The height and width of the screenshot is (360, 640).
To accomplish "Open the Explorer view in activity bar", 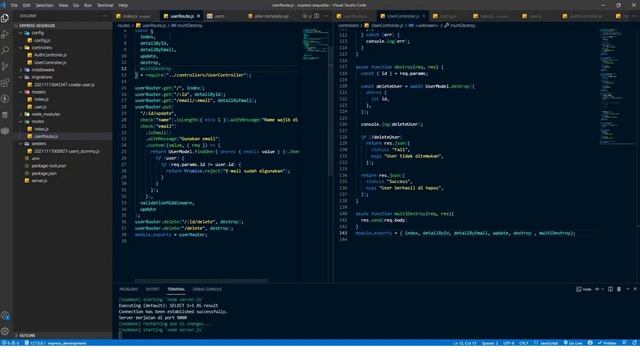I will pos(5,18).
